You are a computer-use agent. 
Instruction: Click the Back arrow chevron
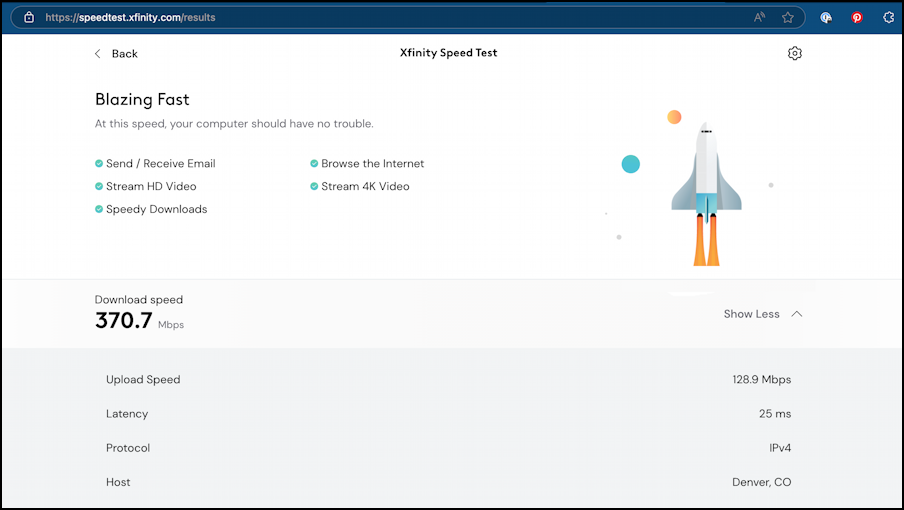[x=97, y=54]
